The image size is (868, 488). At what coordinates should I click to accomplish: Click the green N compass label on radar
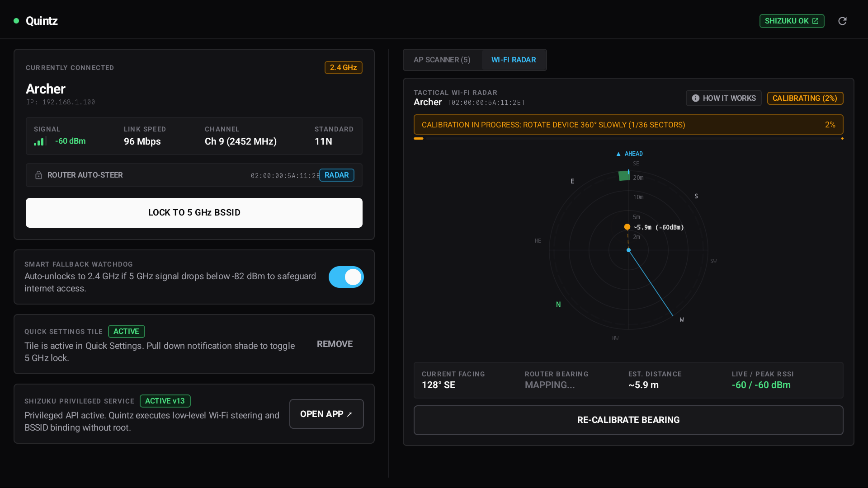tap(558, 305)
